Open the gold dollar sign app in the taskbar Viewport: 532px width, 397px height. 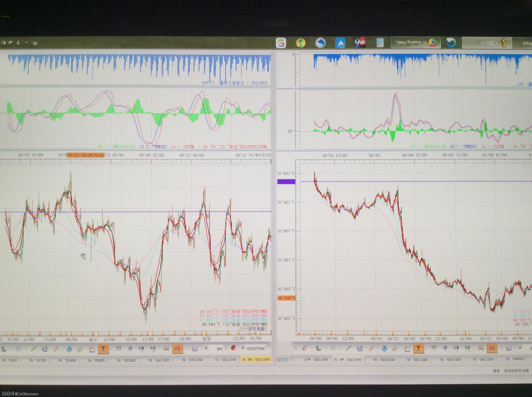[487, 43]
